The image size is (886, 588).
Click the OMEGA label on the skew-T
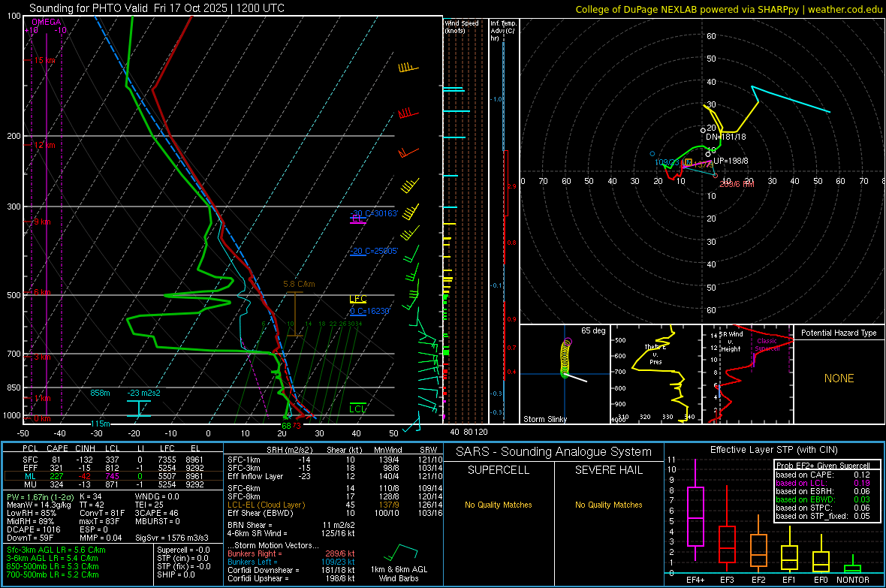click(47, 22)
